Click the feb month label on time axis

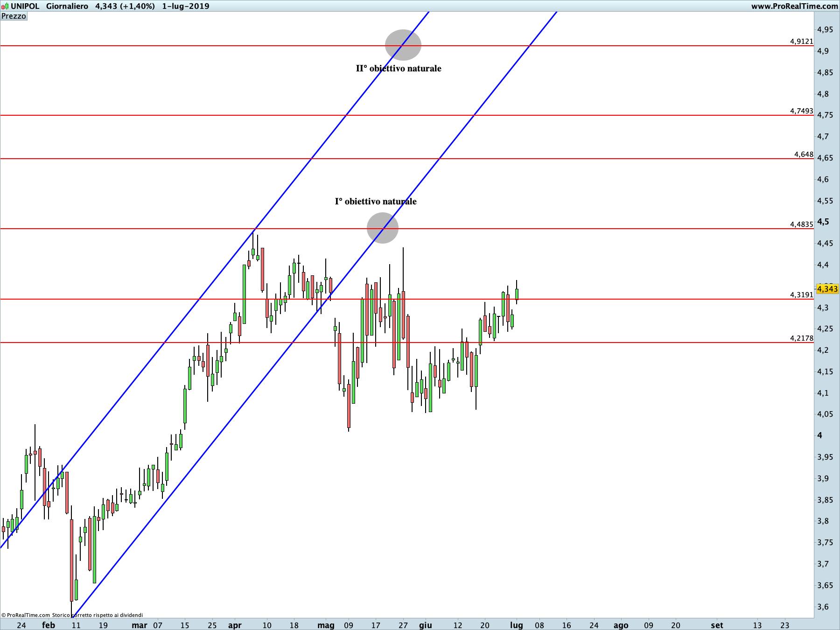click(49, 625)
